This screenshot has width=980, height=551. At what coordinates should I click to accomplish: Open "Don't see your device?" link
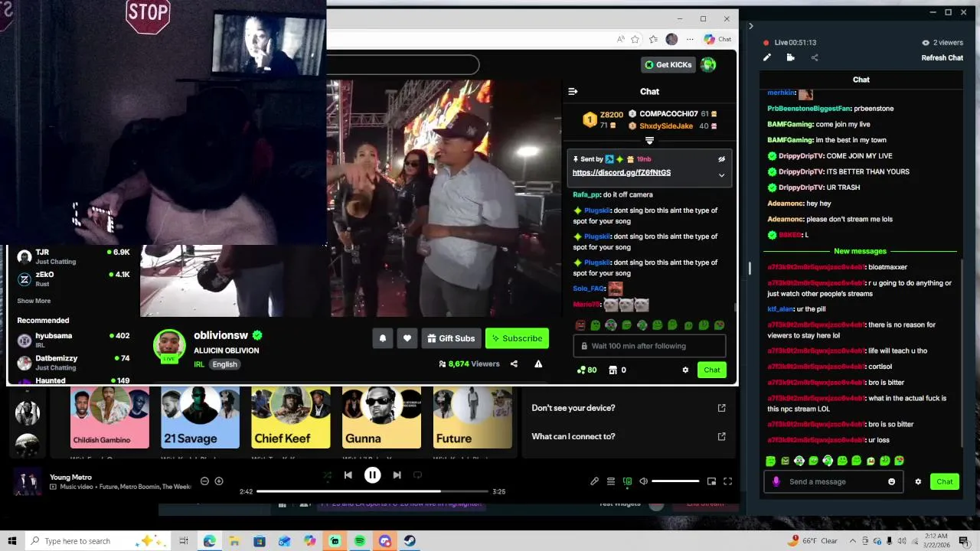[629, 408]
